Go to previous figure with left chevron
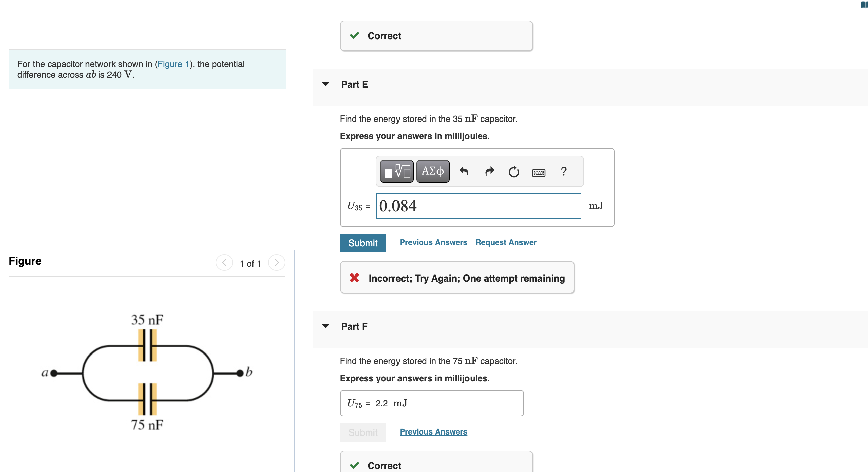The image size is (868, 472). pyautogui.click(x=224, y=263)
